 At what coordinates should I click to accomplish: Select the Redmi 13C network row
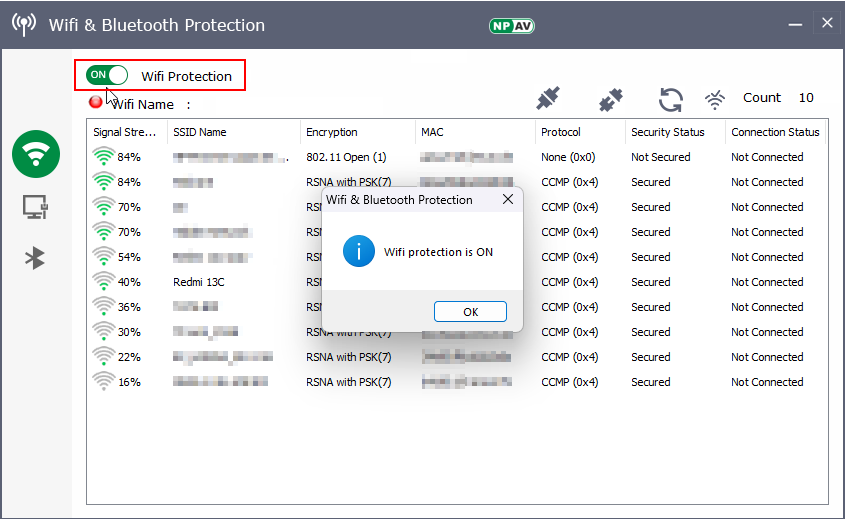[199, 282]
